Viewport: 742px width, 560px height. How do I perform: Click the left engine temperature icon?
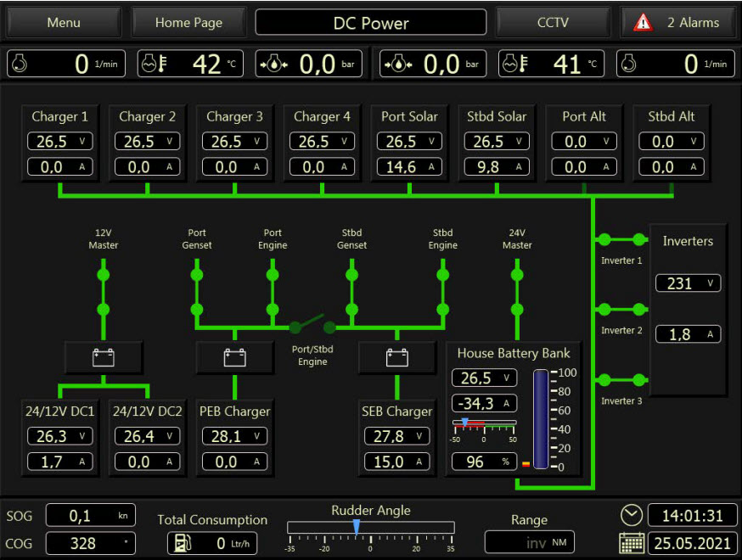151,64
